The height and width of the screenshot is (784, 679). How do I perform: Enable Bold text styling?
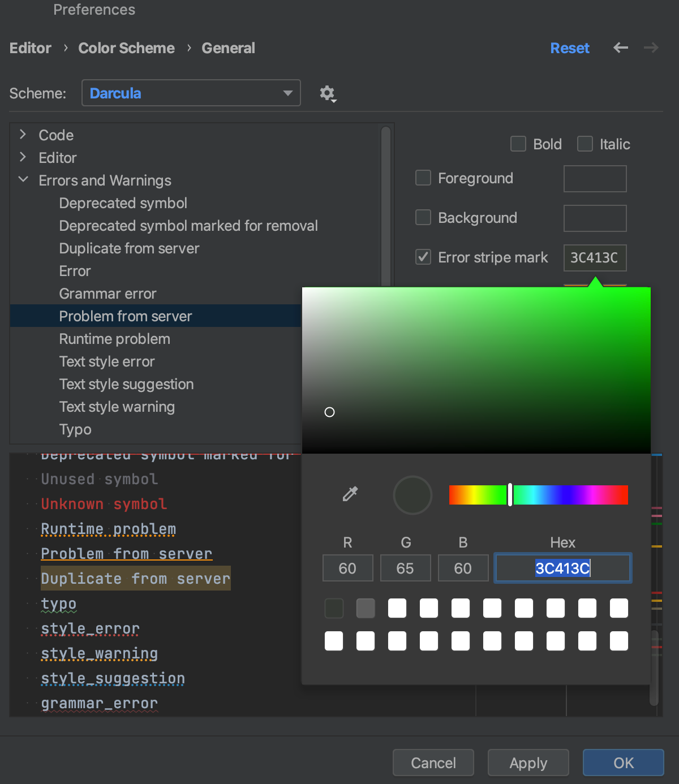(518, 144)
